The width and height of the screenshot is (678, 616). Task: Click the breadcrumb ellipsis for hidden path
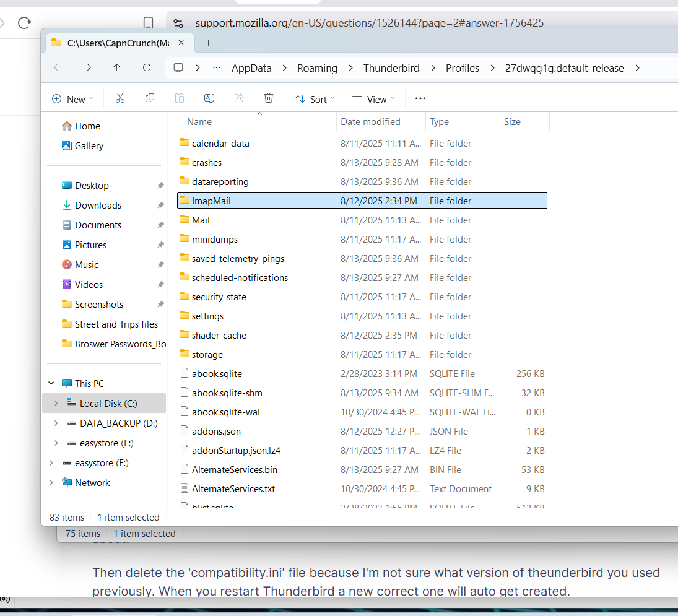tap(217, 68)
